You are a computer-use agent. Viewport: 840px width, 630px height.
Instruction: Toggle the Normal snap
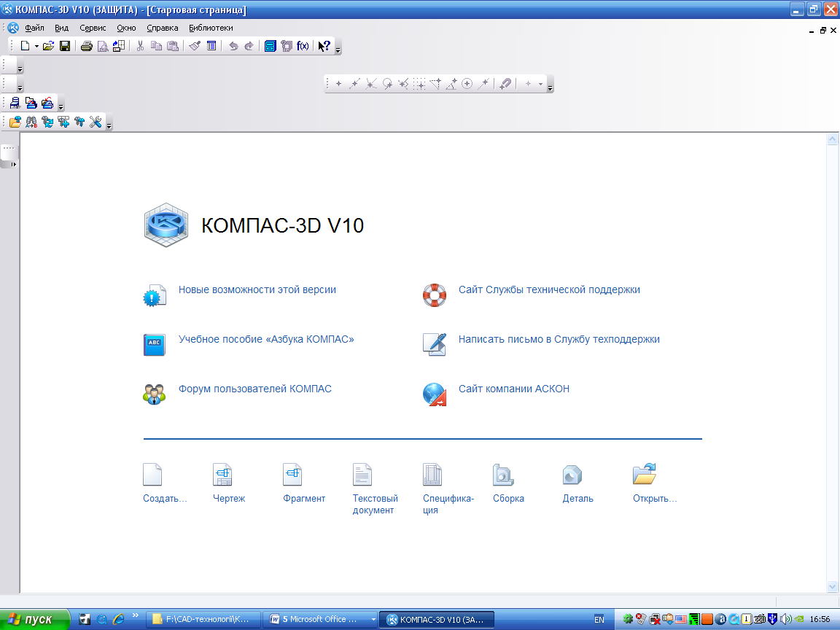click(x=402, y=84)
